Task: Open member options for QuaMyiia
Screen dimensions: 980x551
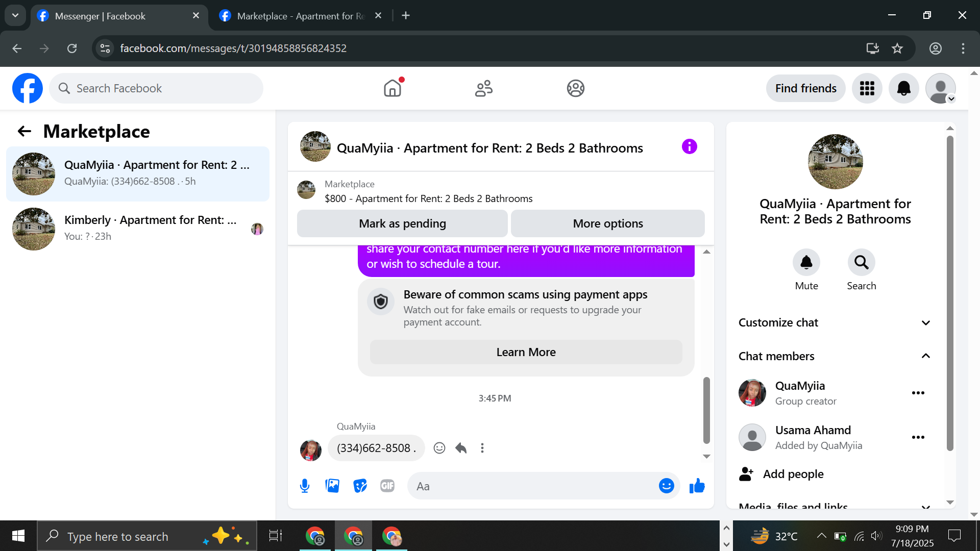Action: coord(918,393)
